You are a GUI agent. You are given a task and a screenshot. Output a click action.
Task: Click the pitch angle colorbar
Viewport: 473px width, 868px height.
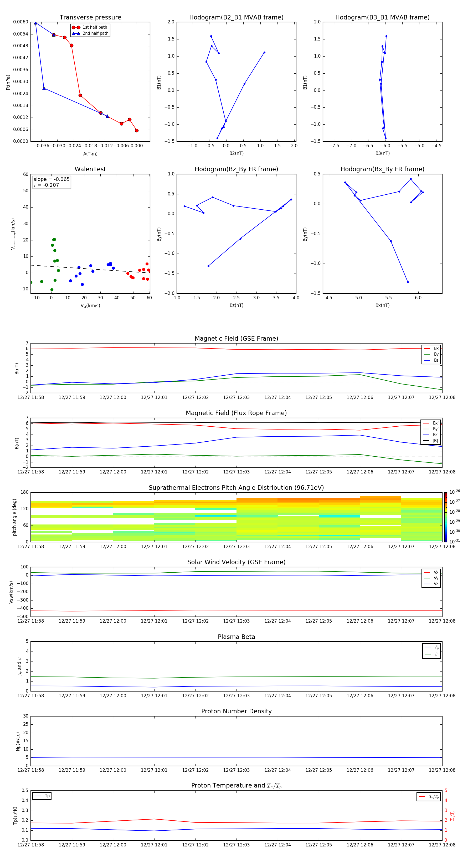click(x=446, y=517)
